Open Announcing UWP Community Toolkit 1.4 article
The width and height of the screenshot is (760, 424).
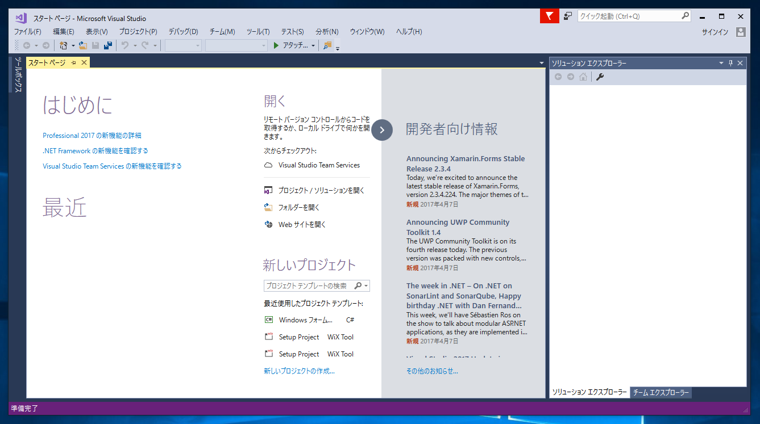(458, 227)
